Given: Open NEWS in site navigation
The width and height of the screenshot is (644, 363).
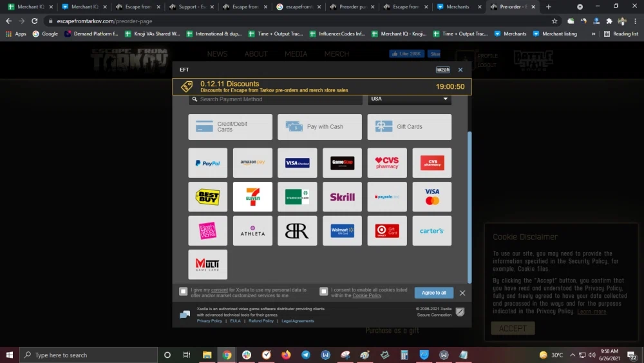Looking at the screenshot, I should click(x=217, y=54).
